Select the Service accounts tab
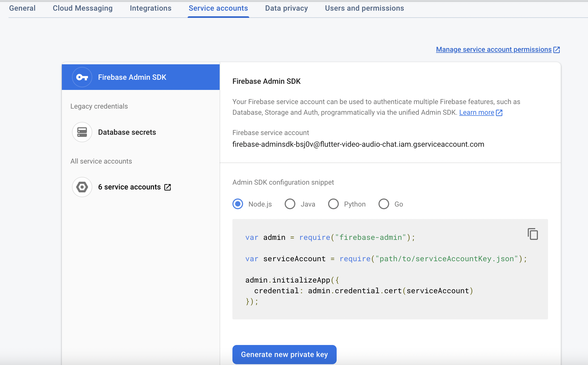Image resolution: width=588 pixels, height=365 pixels. (x=218, y=8)
